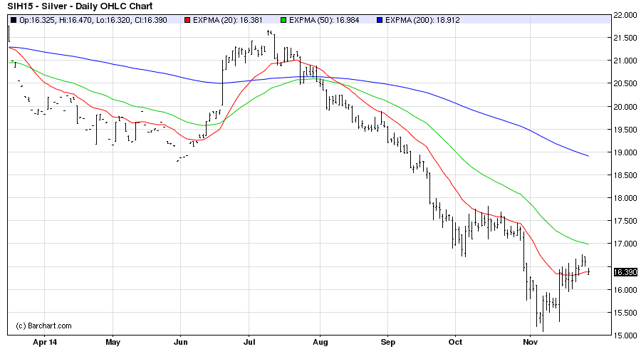
Task: Click the 22.000 price axis label
Action: 625,16
